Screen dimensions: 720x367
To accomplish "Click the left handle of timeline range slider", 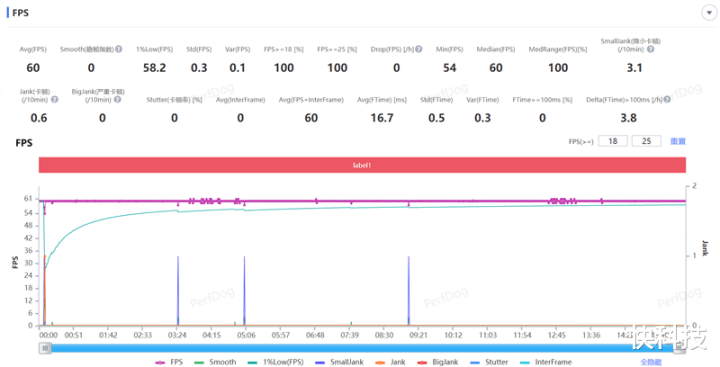I will 45,348.
